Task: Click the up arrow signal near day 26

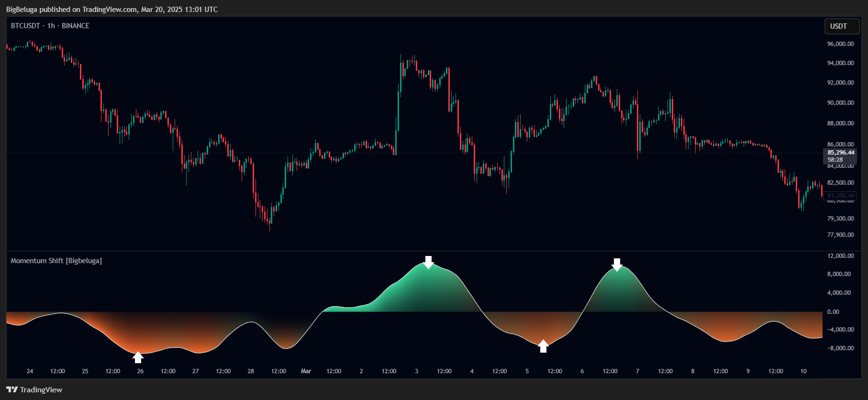Action: point(138,357)
